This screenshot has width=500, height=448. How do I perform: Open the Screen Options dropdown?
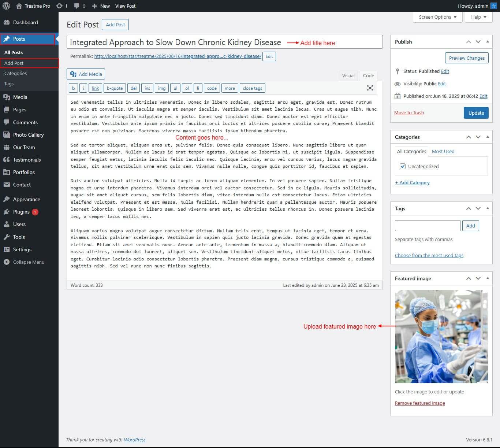(437, 17)
